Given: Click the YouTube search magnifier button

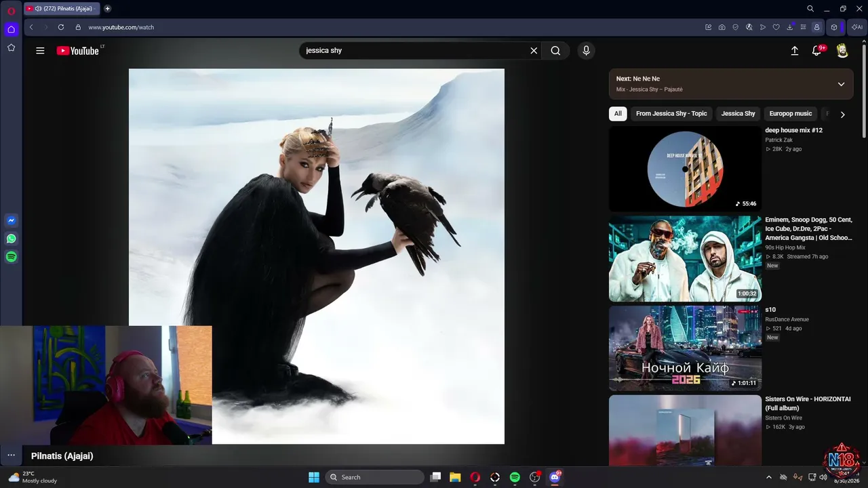Looking at the screenshot, I should pyautogui.click(x=555, y=50).
